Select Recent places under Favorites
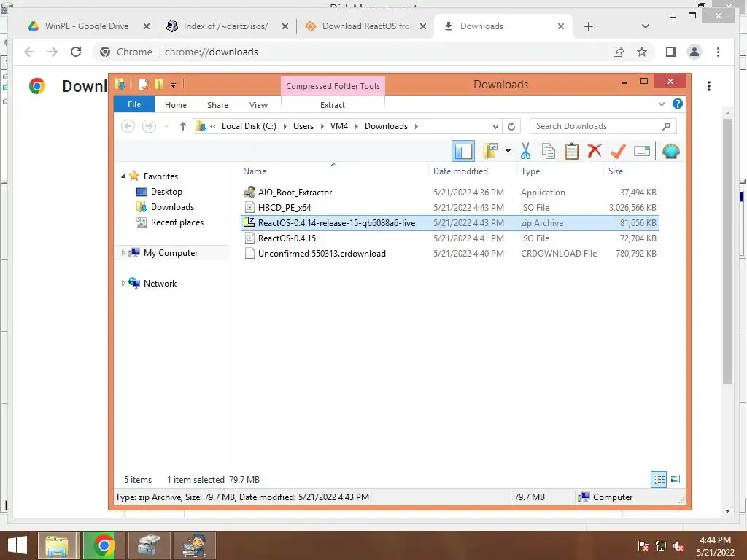This screenshot has width=747, height=560. point(177,222)
